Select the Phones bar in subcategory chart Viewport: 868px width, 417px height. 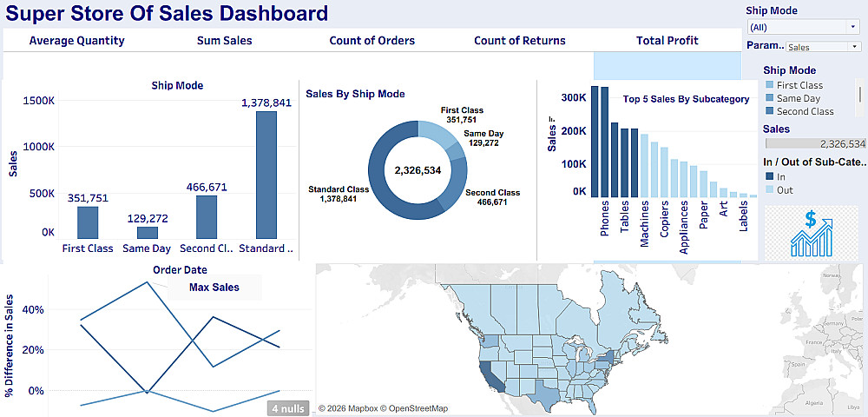tap(605, 141)
